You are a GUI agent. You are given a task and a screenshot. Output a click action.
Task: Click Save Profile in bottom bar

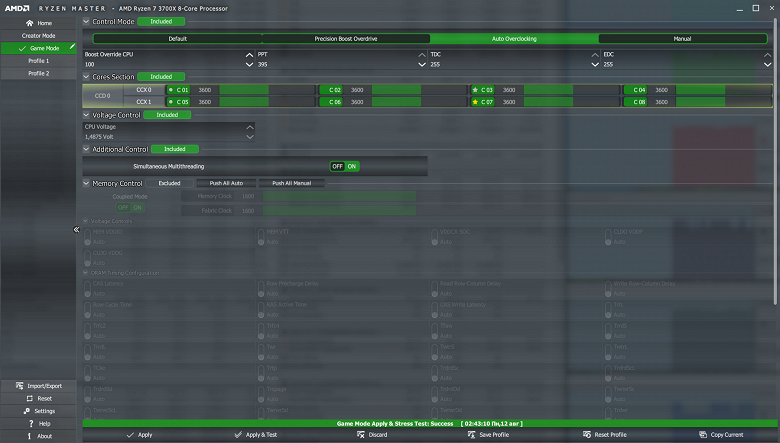click(488, 435)
